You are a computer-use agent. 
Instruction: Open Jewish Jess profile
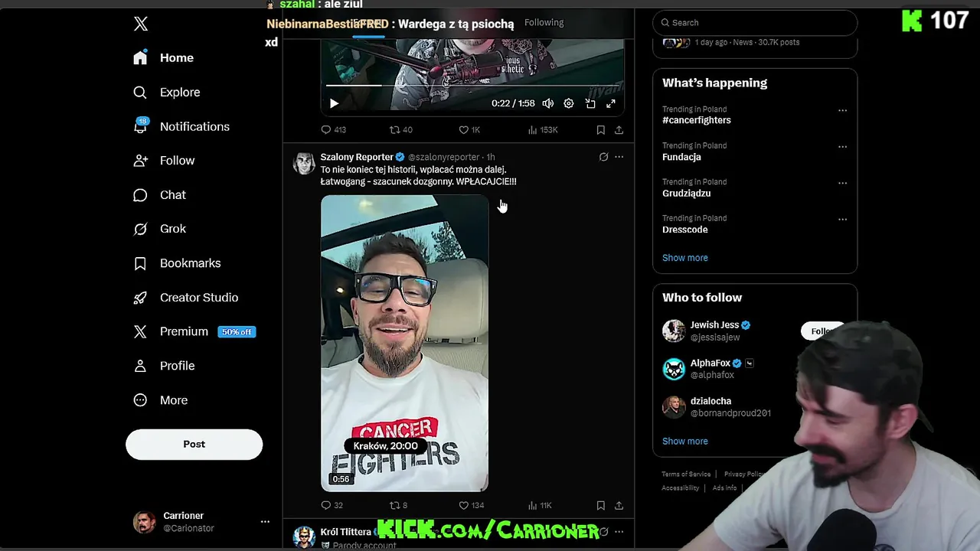coord(714,325)
